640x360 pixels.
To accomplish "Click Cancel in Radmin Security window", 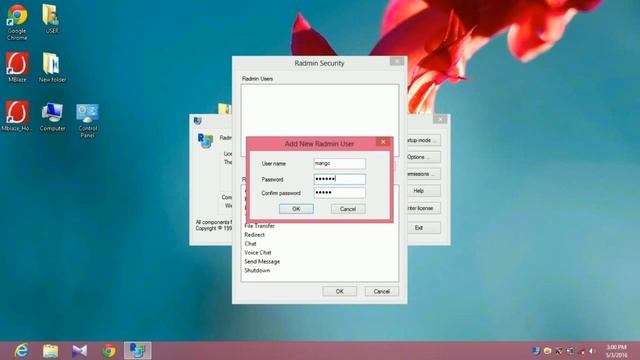I will (382, 291).
